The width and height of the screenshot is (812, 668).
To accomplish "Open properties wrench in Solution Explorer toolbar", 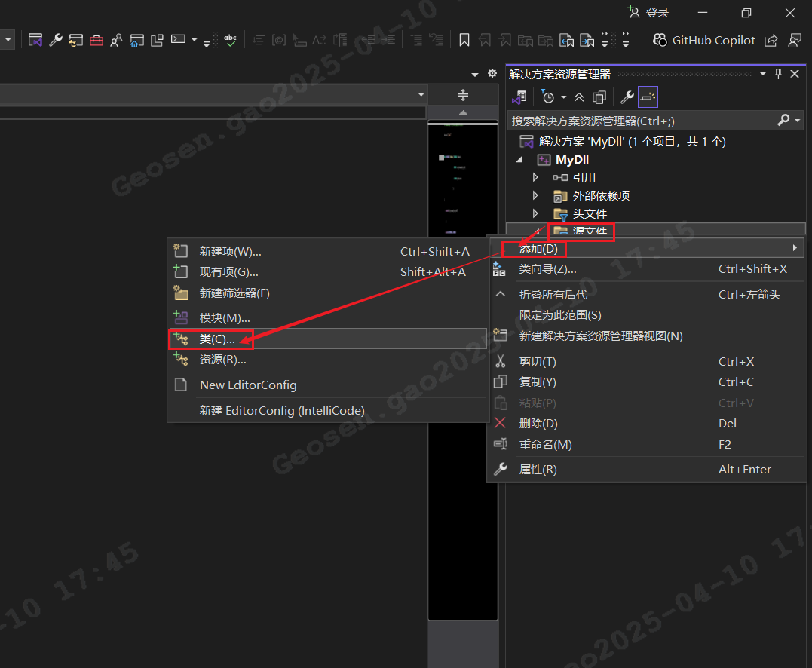I will click(627, 97).
